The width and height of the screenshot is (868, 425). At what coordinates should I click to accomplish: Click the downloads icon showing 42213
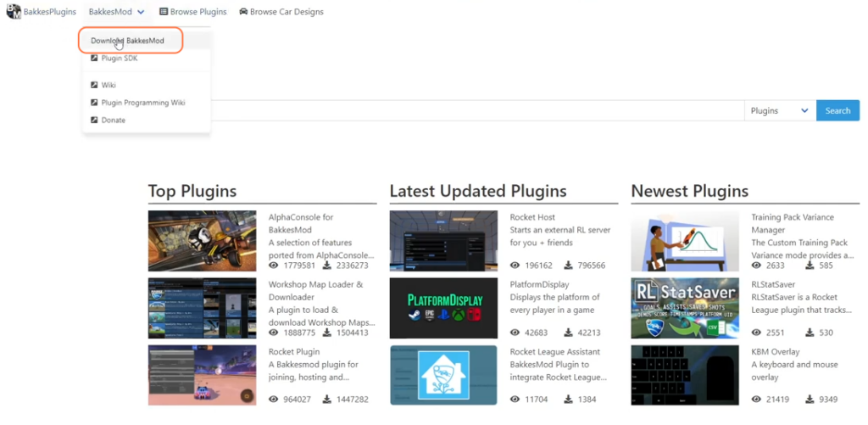(569, 333)
